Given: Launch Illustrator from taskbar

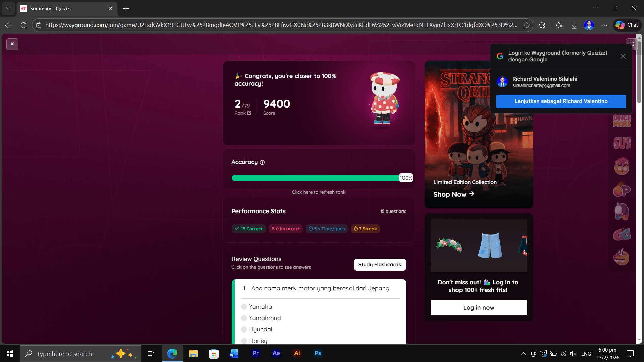Looking at the screenshot, I should 297,354.
